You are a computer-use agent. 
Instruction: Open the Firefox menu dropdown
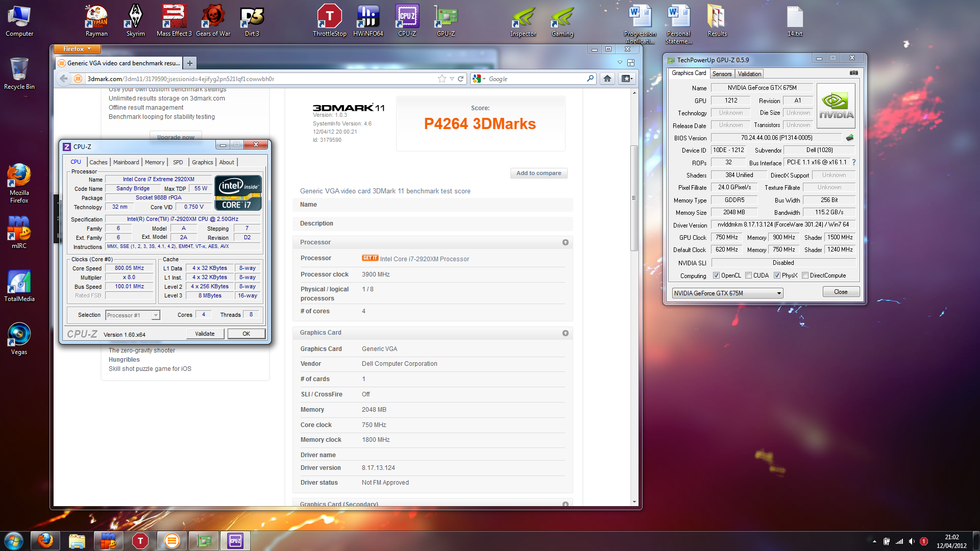77,49
